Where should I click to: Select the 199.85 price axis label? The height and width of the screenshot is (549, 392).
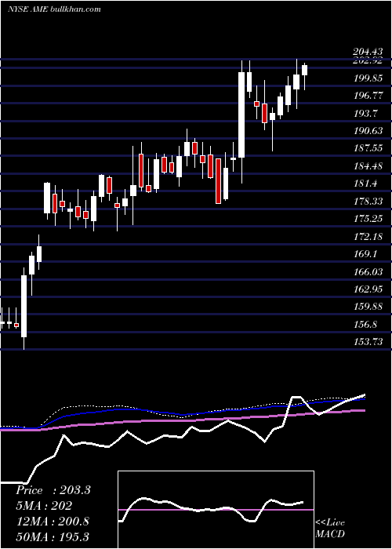tap(368, 78)
